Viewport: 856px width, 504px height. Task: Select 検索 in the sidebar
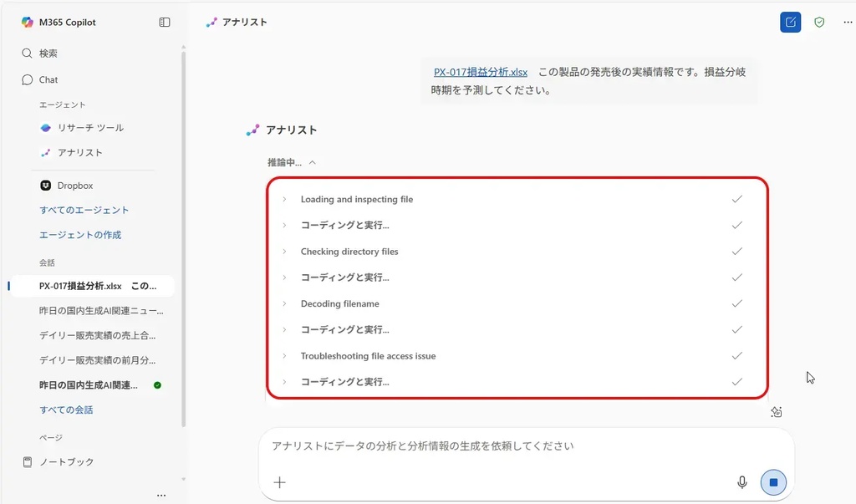(x=48, y=53)
